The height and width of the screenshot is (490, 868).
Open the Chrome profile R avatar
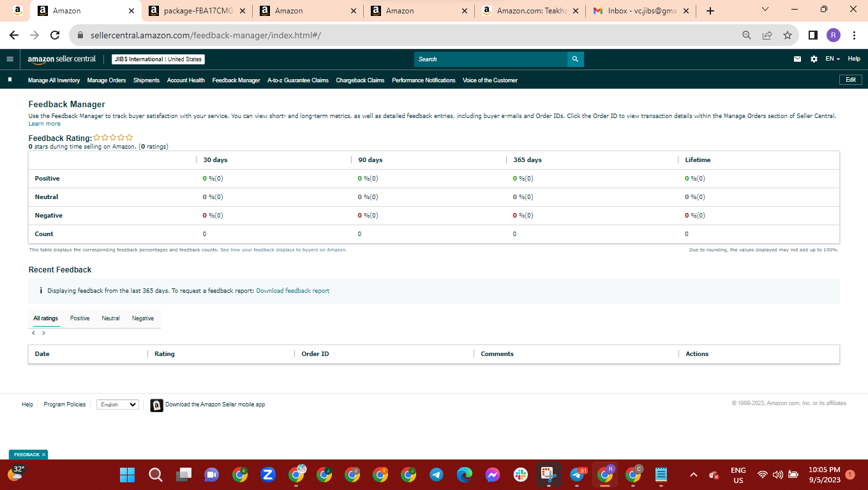[834, 35]
